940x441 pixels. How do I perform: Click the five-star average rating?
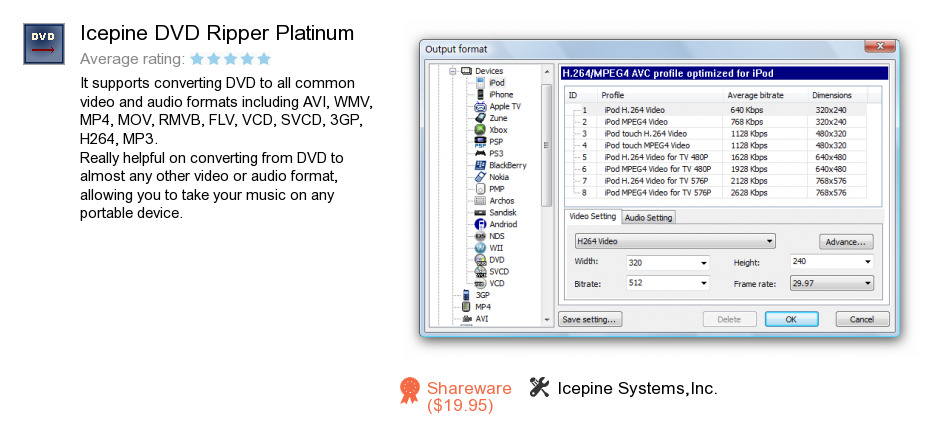pyautogui.click(x=230, y=59)
